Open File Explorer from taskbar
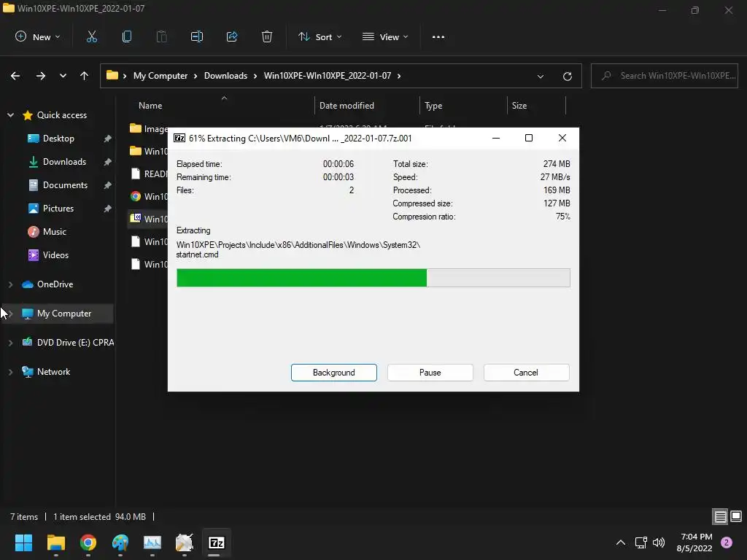 coord(56,542)
